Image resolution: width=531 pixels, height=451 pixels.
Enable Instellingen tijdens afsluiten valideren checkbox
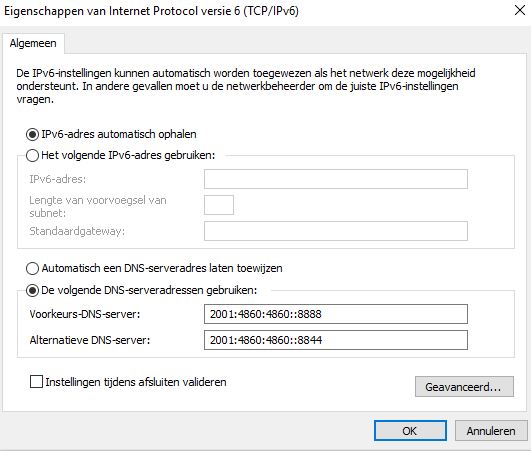[x=36, y=382]
